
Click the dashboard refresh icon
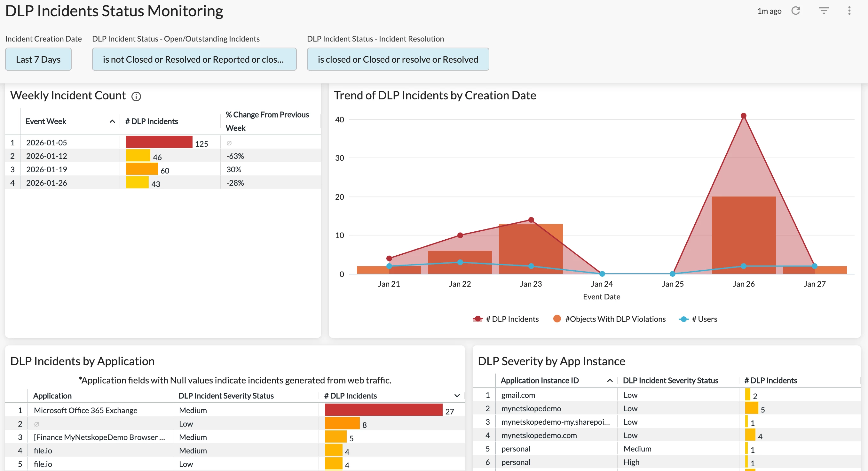coord(795,11)
